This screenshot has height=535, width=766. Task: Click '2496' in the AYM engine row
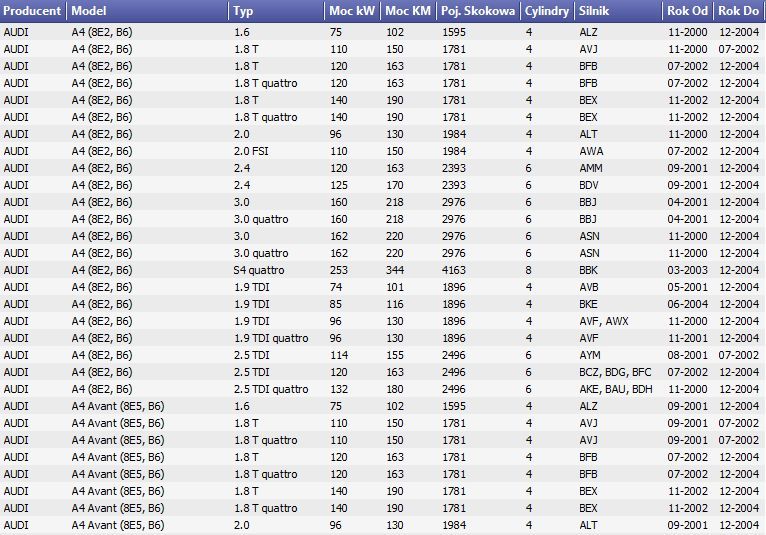pyautogui.click(x=454, y=355)
